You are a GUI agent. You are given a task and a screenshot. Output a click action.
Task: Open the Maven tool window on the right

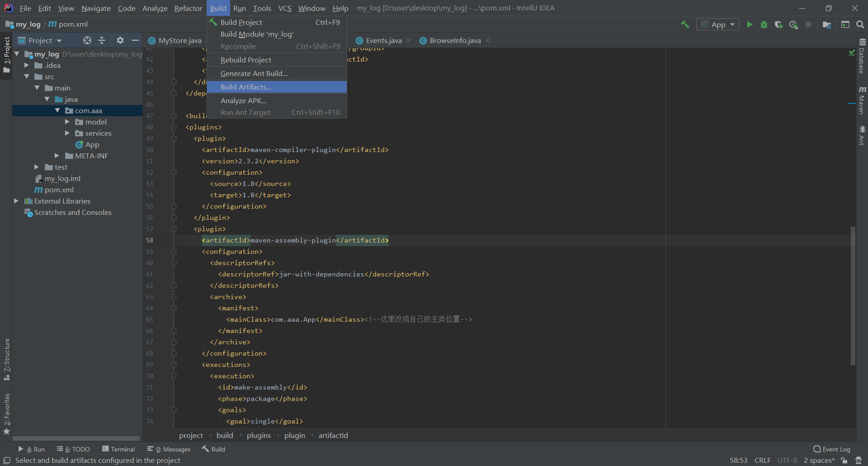pos(862,100)
